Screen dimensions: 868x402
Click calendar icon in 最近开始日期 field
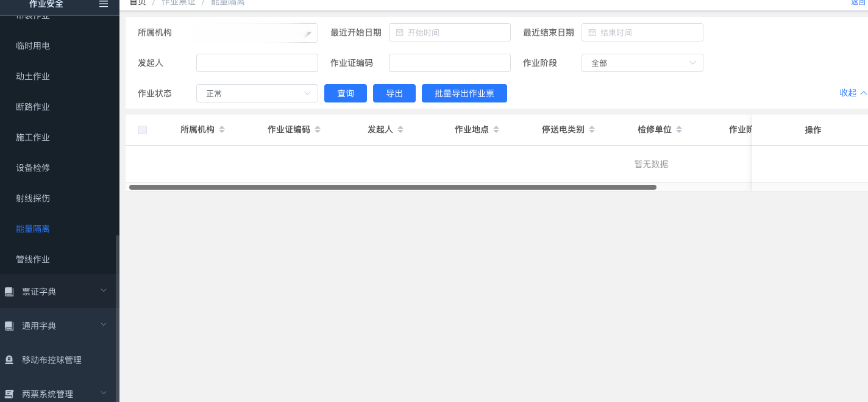tap(399, 32)
